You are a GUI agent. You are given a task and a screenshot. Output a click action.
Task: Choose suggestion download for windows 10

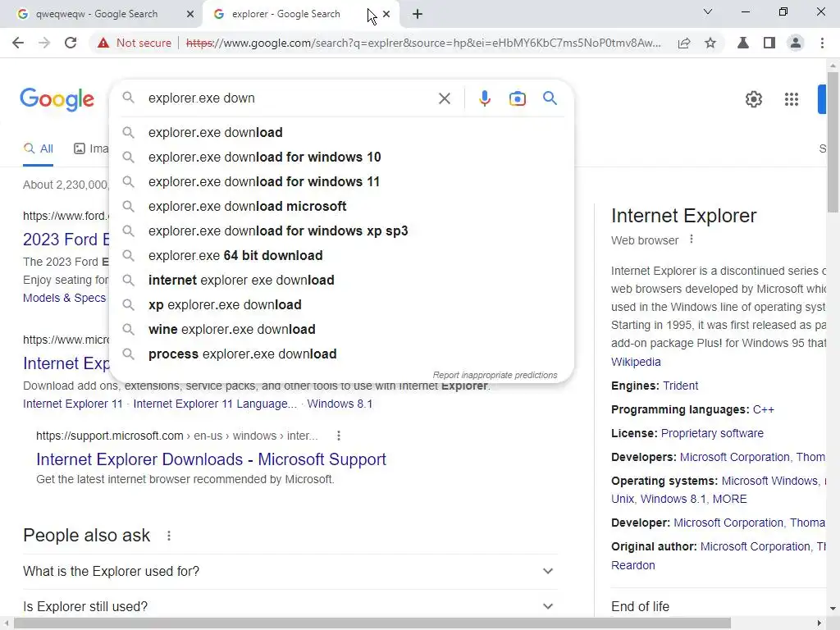(341, 157)
